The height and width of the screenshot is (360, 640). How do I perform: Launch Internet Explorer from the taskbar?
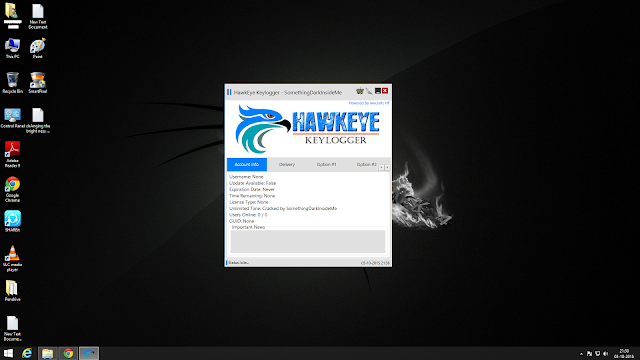coord(27,353)
